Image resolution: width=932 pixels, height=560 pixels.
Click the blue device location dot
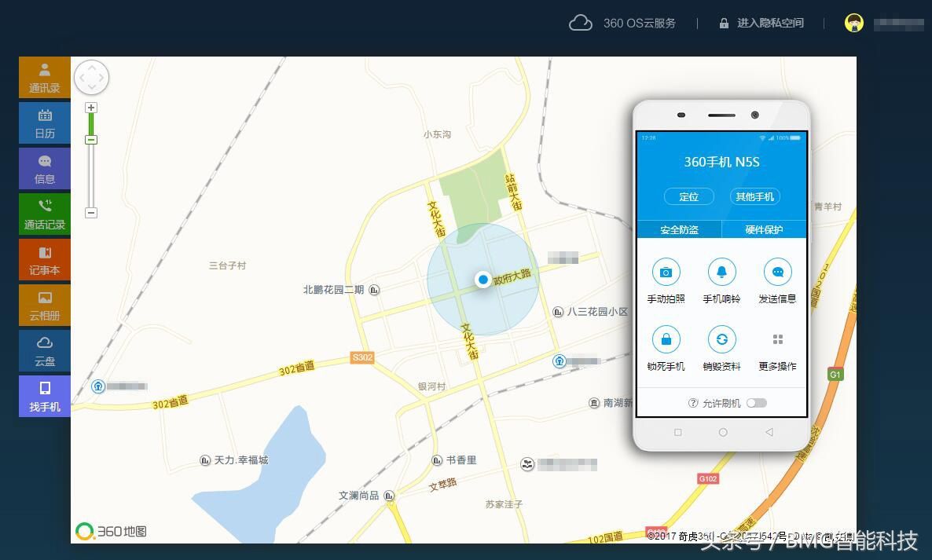tap(483, 279)
